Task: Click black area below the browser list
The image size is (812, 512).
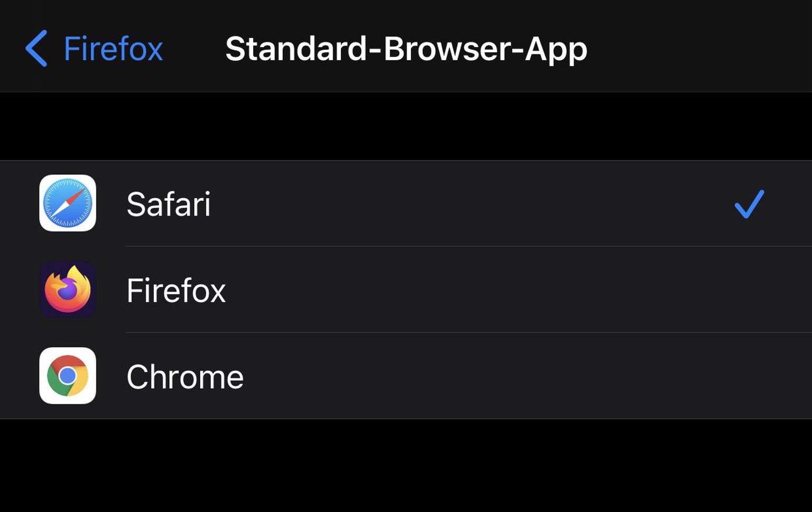Action: click(406, 465)
